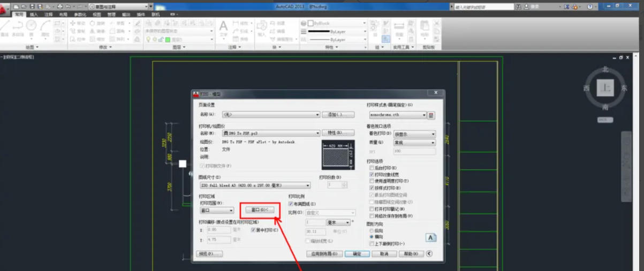This screenshot has width=644, height=271.
Task: Uncheck the fit to paper checkbox
Action: tap(291, 204)
